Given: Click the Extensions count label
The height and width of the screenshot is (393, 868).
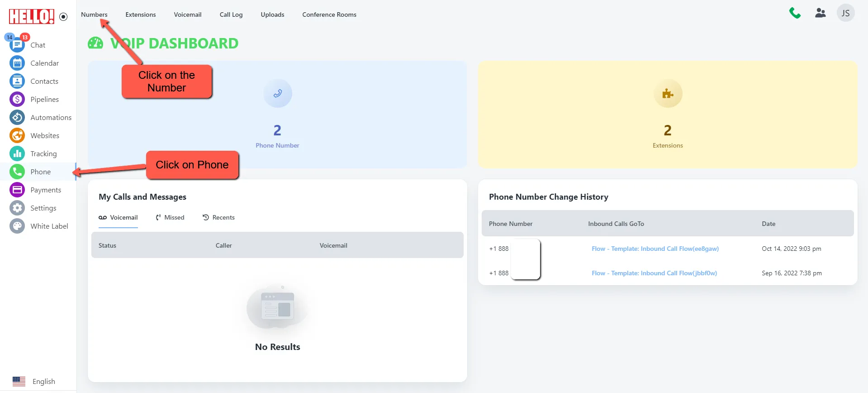Looking at the screenshot, I should 668,145.
